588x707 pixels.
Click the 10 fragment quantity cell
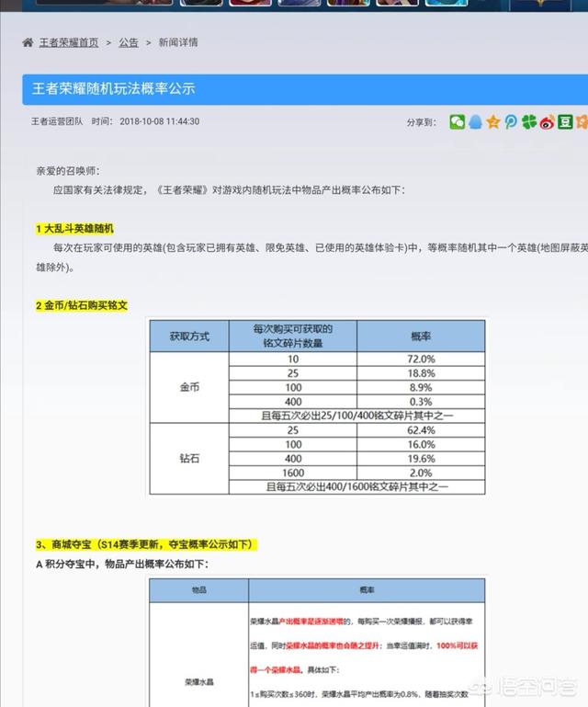pyautogui.click(x=293, y=359)
